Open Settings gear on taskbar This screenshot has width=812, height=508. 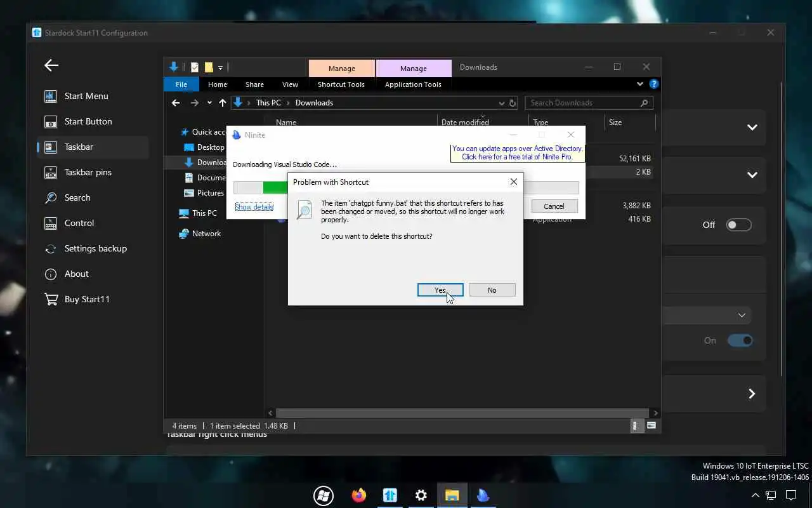point(421,495)
